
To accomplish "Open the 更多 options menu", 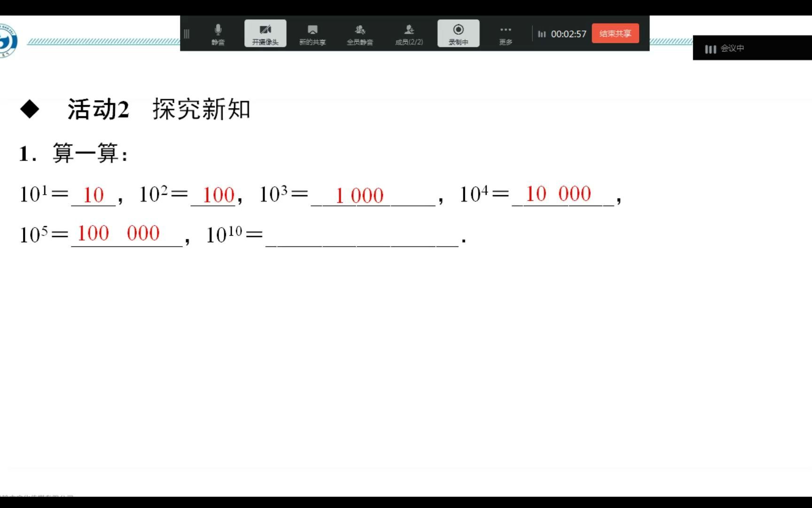I will [x=506, y=33].
